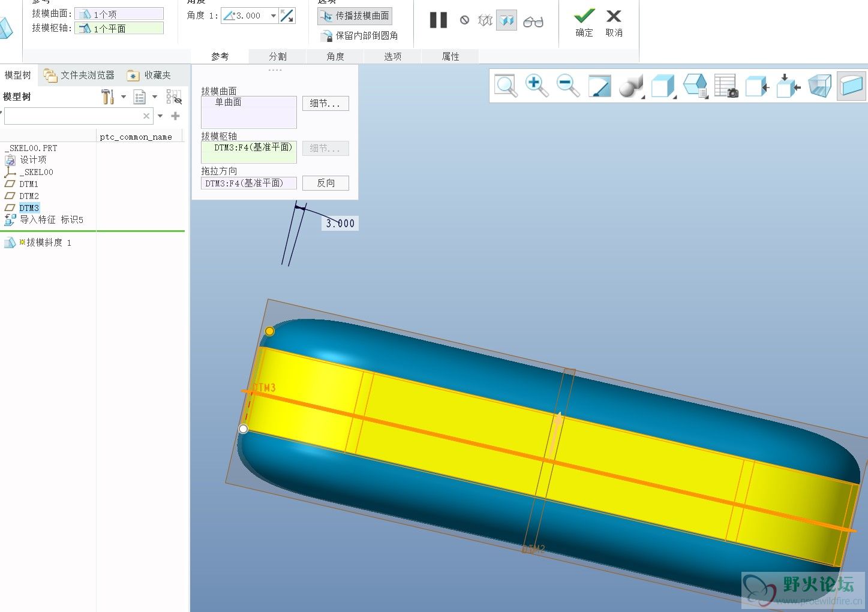Click the cube with left arrow icon
The height and width of the screenshot is (612, 868).
click(x=757, y=86)
